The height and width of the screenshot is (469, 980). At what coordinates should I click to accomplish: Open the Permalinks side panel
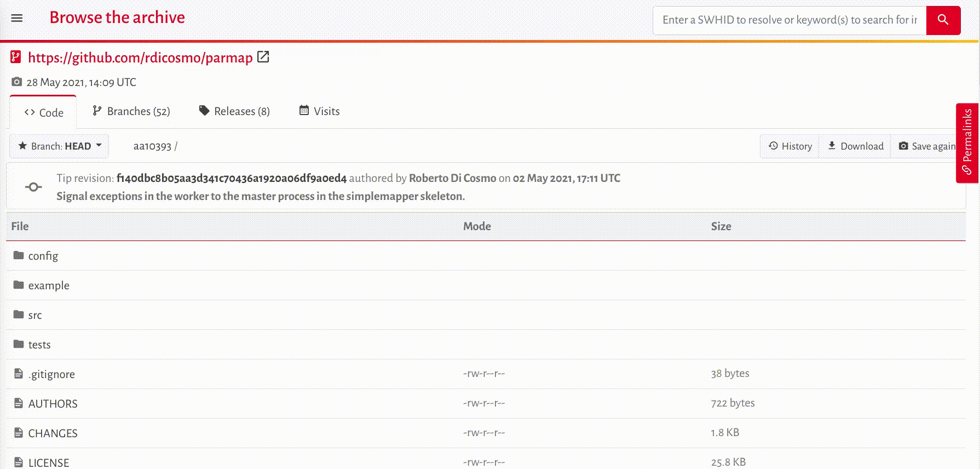967,142
